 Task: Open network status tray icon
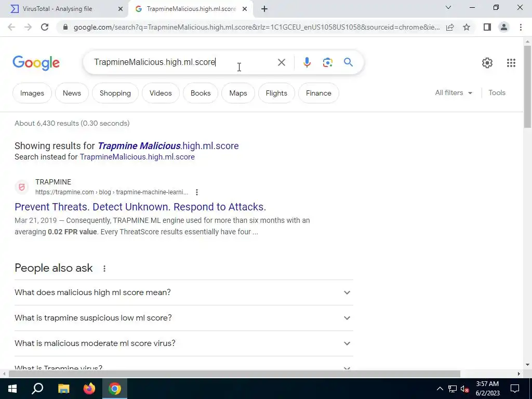tap(453, 389)
